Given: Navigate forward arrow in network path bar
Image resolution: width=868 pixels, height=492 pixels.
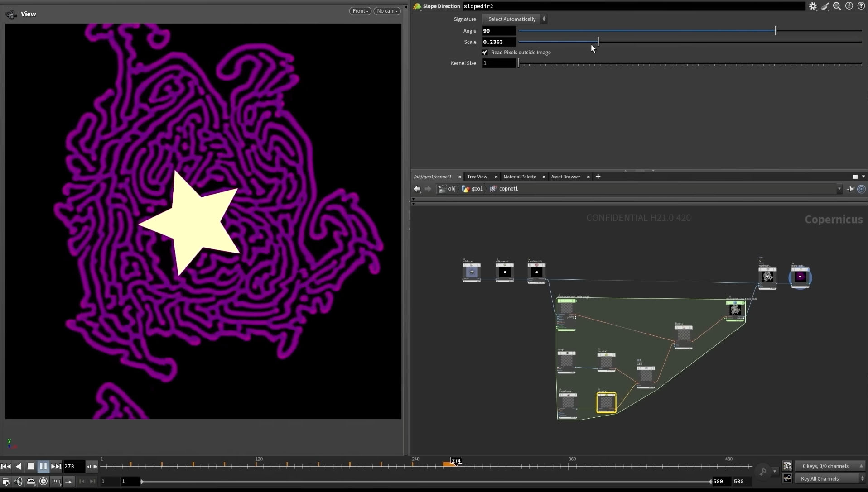Looking at the screenshot, I should [428, 189].
